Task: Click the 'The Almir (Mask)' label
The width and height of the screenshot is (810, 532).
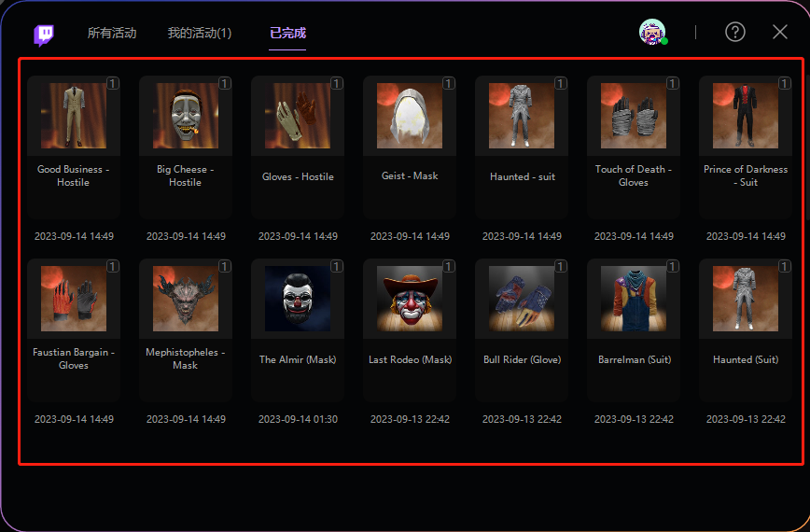Action: click(298, 359)
